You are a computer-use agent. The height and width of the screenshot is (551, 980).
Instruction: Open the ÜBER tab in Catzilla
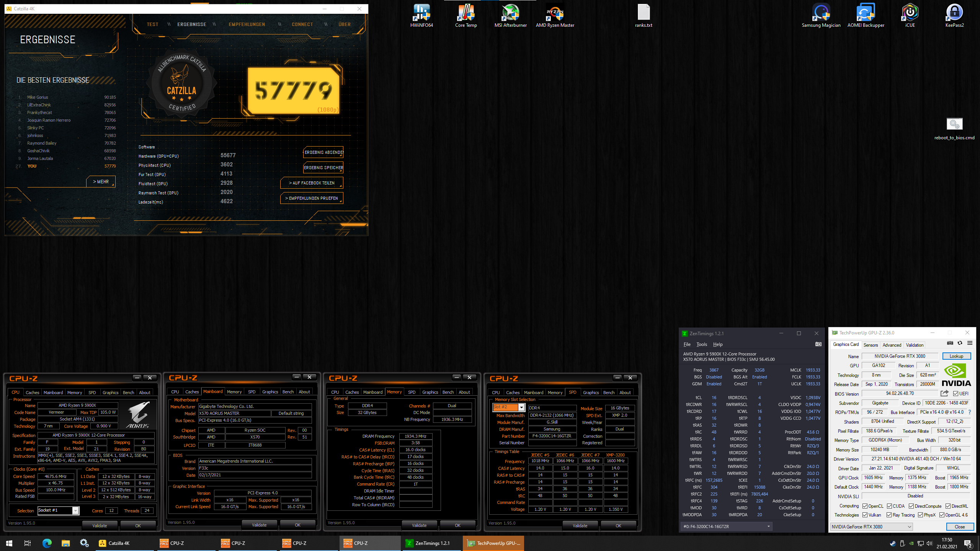click(344, 24)
